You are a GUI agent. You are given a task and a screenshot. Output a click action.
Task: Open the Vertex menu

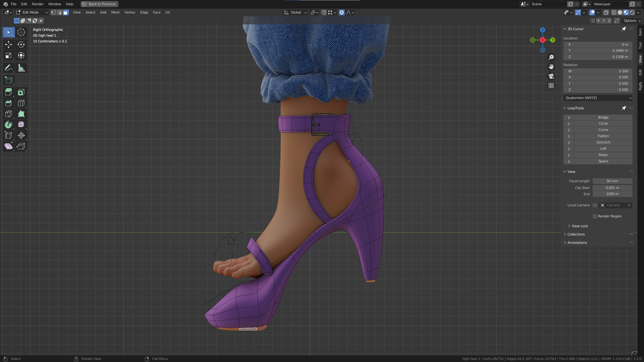click(x=130, y=12)
